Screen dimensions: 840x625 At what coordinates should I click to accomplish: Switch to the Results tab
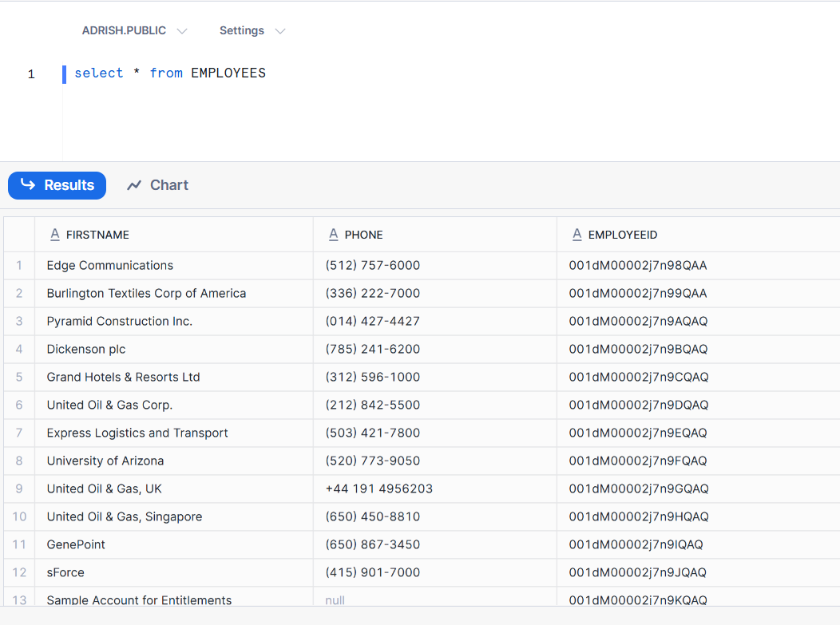coord(57,185)
